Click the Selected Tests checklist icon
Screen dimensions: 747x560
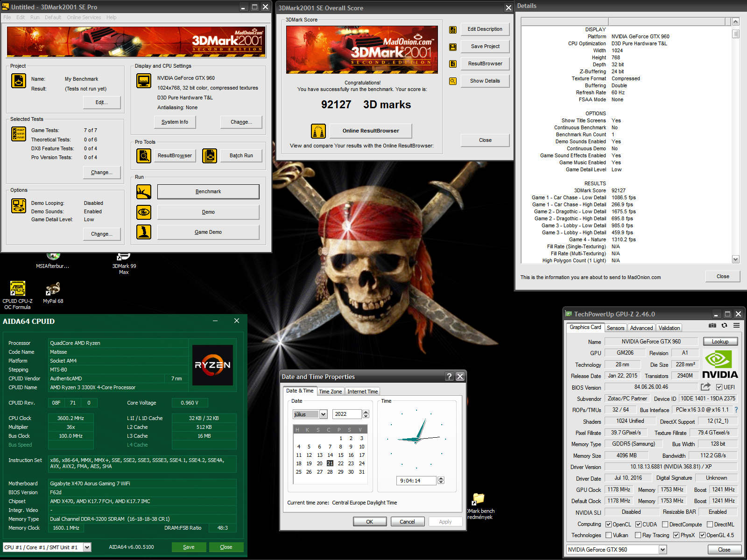[19, 134]
